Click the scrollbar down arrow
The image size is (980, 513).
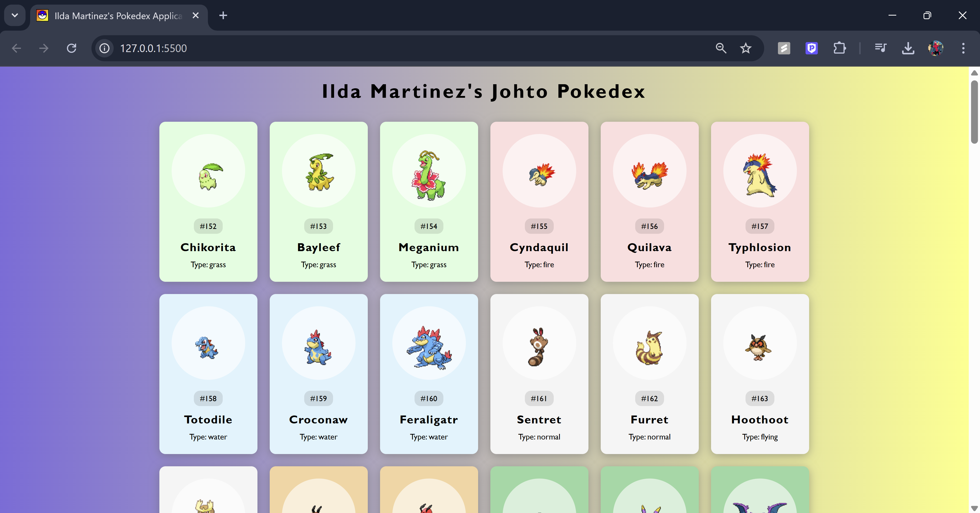pos(974,508)
